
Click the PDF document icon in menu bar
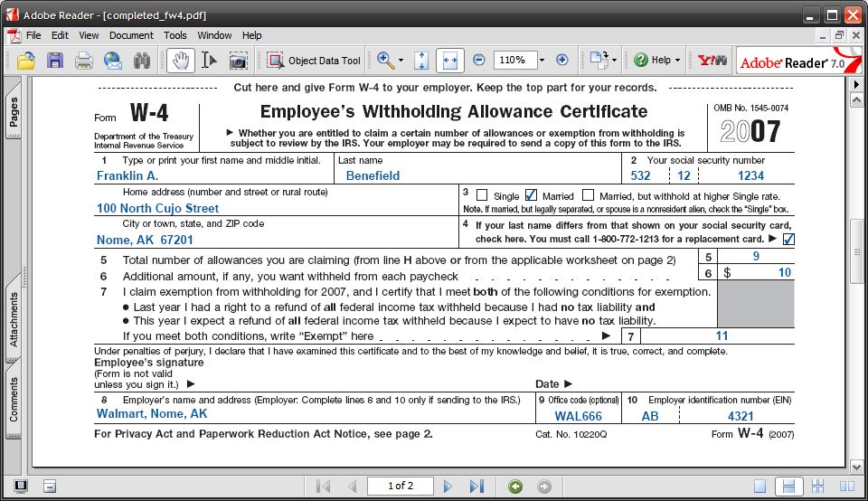(14, 35)
